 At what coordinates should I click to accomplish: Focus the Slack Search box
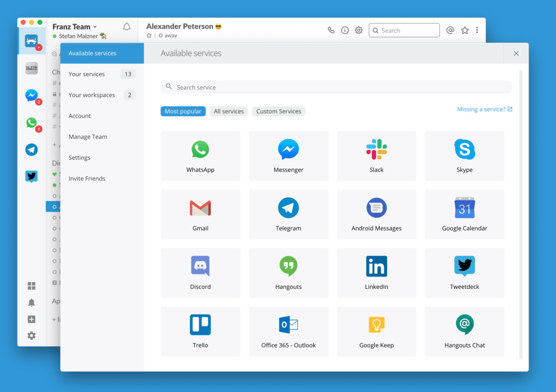coord(404,30)
